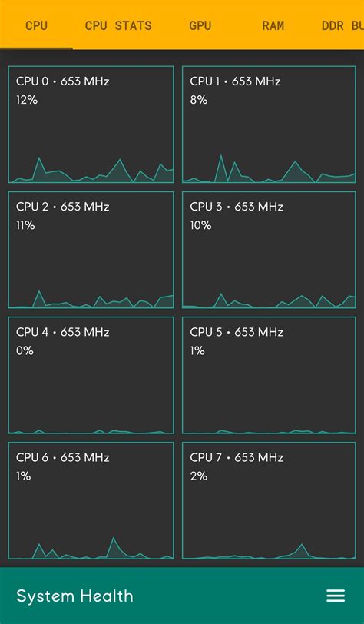Click the CPU 0 653 MHz label
Viewport: 364px width, 624px height.
(62, 81)
